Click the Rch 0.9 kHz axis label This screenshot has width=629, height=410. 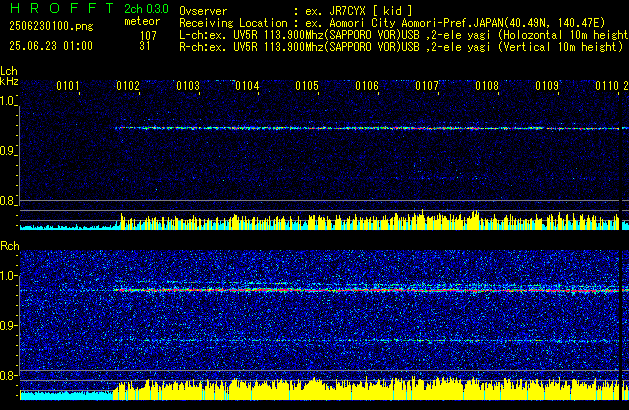(x=8, y=325)
